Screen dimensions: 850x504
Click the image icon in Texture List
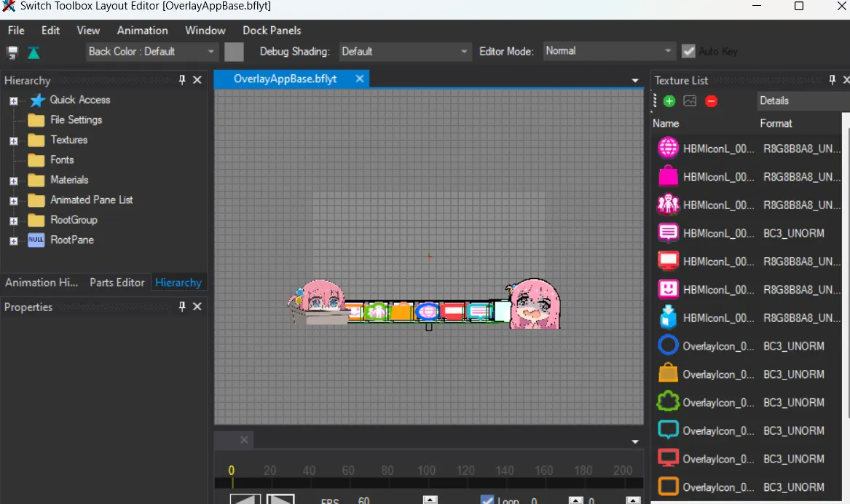pos(690,101)
